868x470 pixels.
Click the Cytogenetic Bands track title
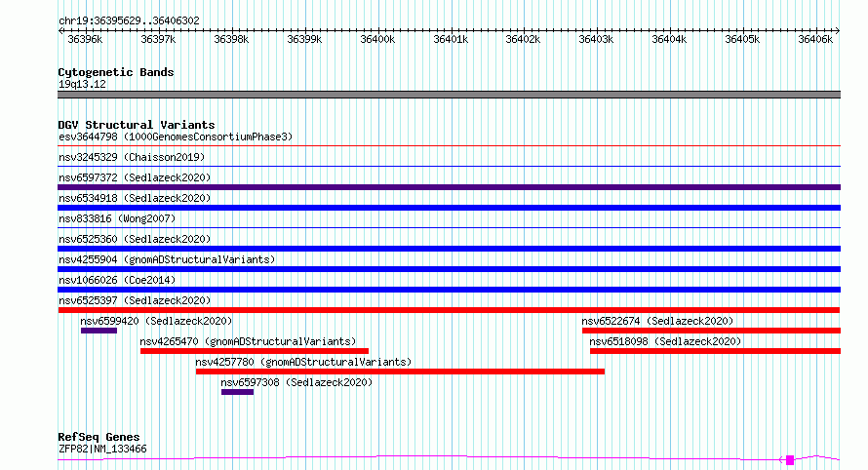[x=116, y=72]
